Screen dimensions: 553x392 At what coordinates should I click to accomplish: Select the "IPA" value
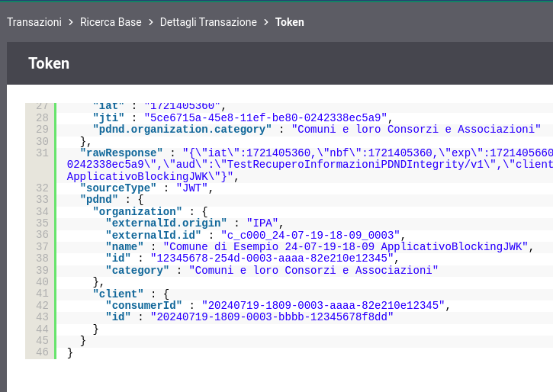point(262,223)
